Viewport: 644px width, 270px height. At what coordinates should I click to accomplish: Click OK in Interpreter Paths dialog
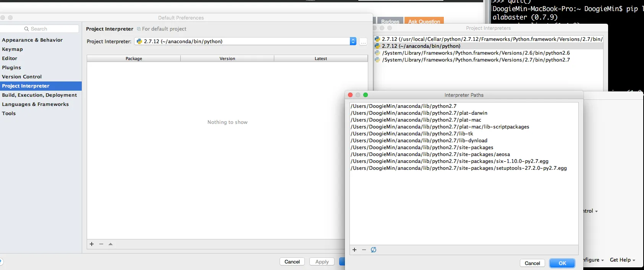tap(562, 263)
